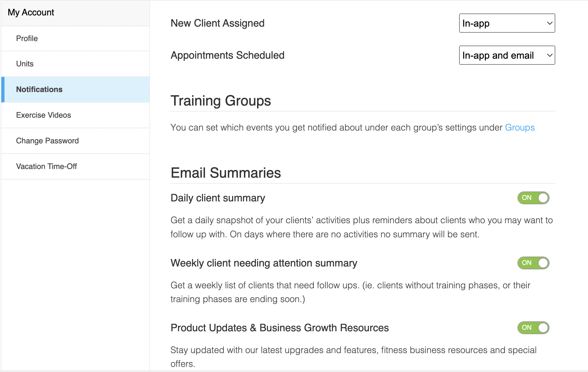Viewport: 588px width, 372px height.
Task: Click the 'Get a daily snapshot' description text
Action: click(362, 227)
